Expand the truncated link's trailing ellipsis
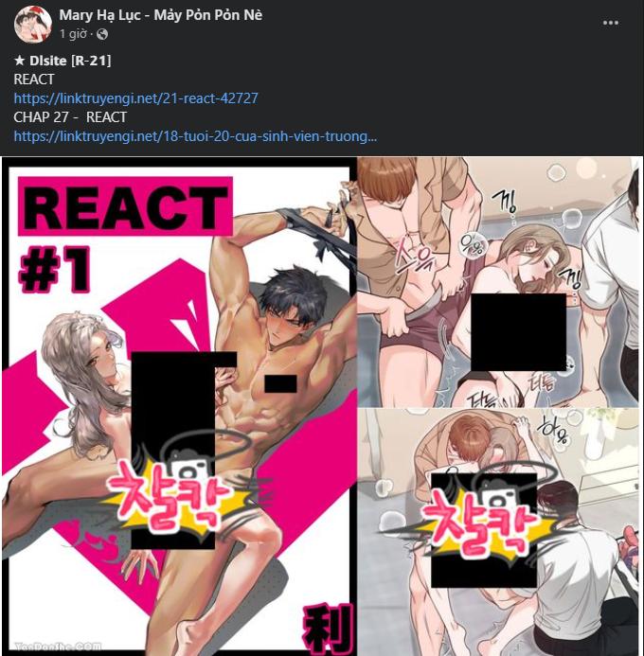Viewport: 644px width, 656px height. [372, 136]
